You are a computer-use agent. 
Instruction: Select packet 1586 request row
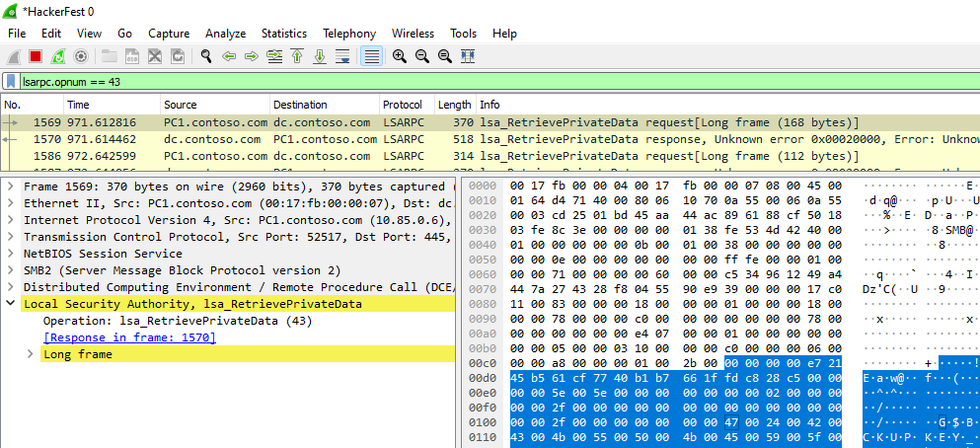(490, 155)
